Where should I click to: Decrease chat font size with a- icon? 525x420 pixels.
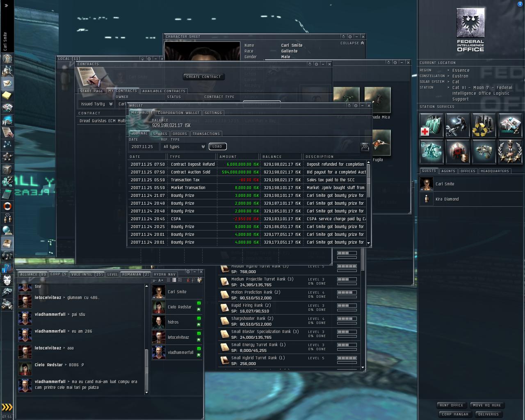[x=155, y=281]
